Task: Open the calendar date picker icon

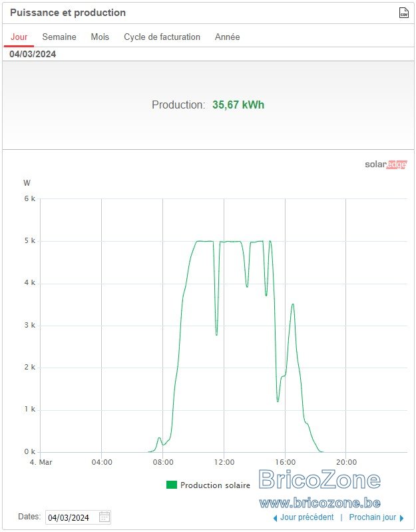Action: [104, 517]
